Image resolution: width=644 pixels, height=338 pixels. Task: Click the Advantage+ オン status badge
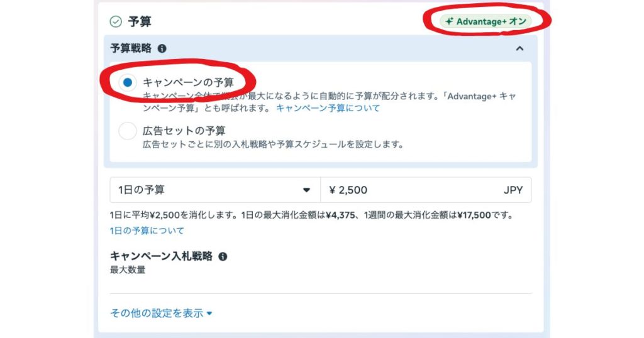pos(486,21)
